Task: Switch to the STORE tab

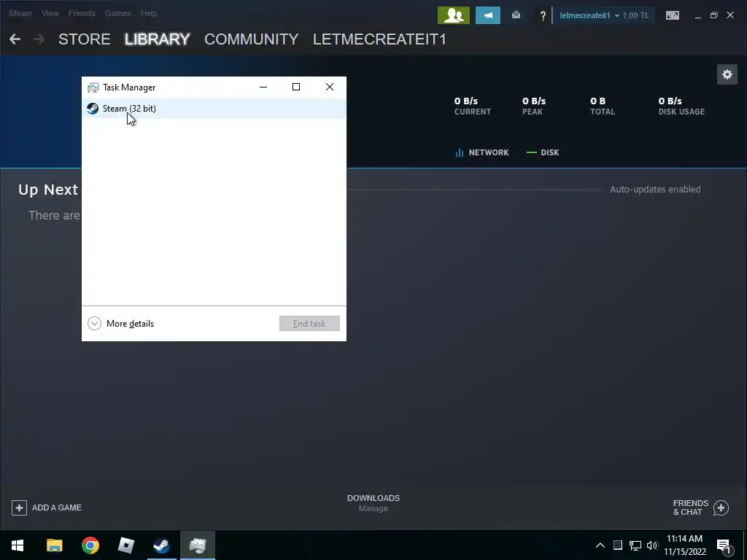Action: 85,39
